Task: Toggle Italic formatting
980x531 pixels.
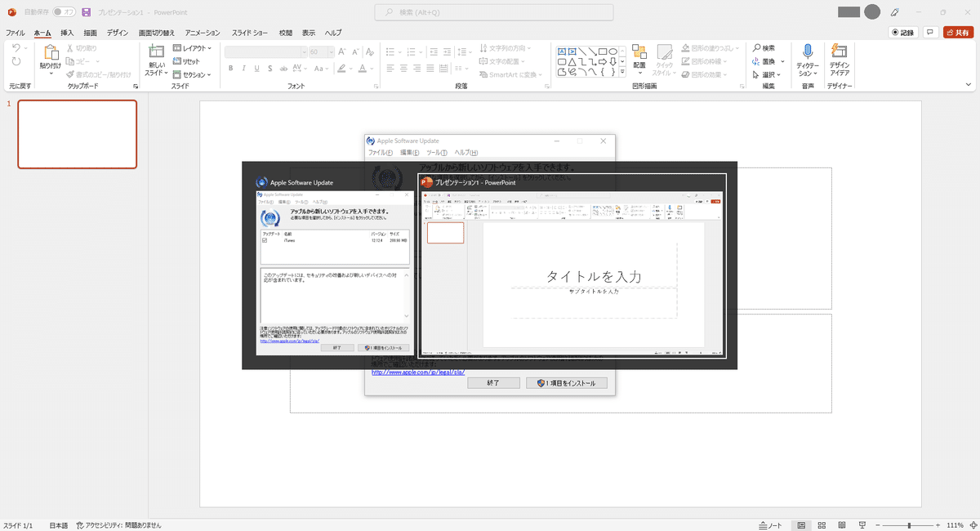Action: coord(244,69)
